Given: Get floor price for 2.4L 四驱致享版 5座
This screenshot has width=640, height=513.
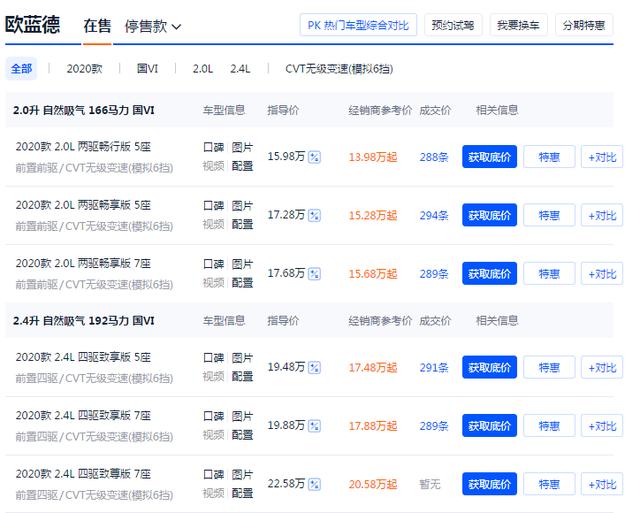Looking at the screenshot, I should (489, 367).
